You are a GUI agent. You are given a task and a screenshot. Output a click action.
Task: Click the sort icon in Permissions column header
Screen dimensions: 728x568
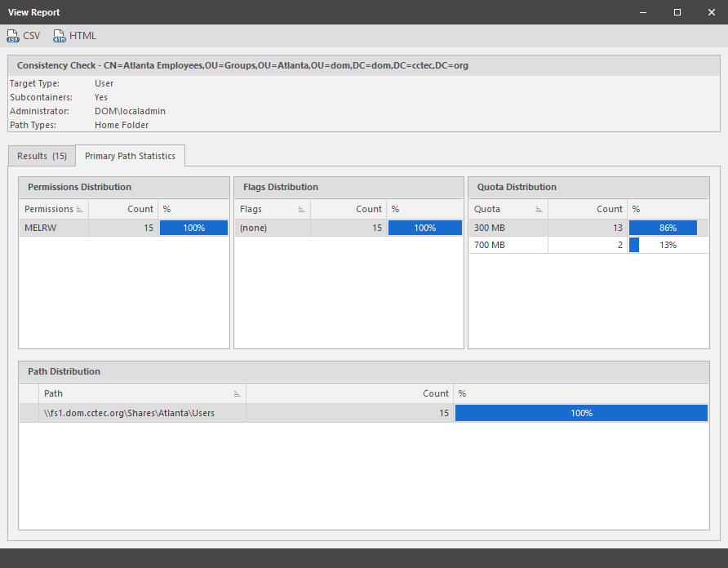click(80, 210)
